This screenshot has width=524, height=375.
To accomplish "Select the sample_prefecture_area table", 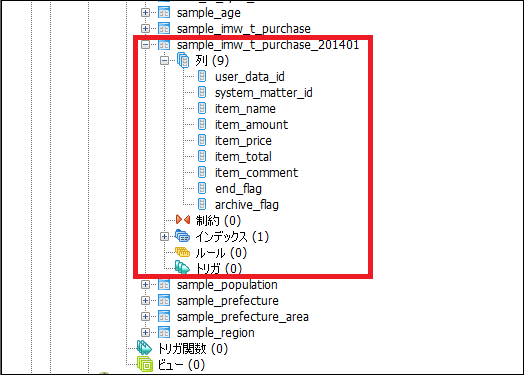I will click(243, 317).
